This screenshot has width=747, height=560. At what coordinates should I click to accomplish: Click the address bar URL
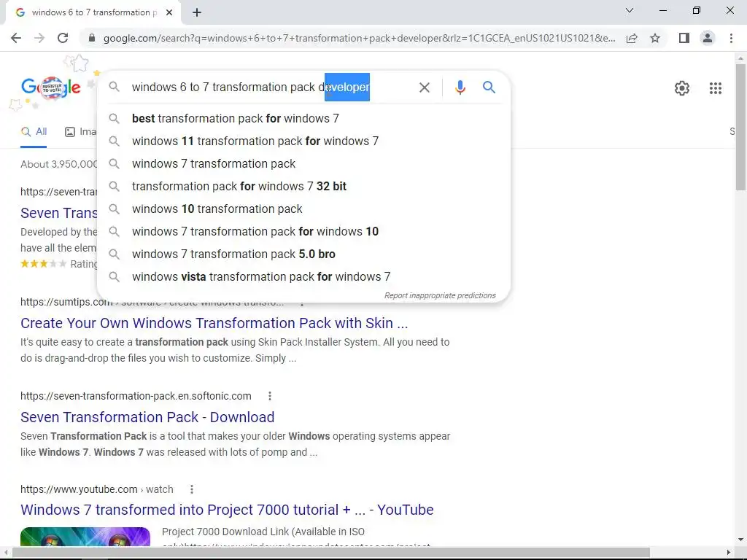click(x=359, y=38)
